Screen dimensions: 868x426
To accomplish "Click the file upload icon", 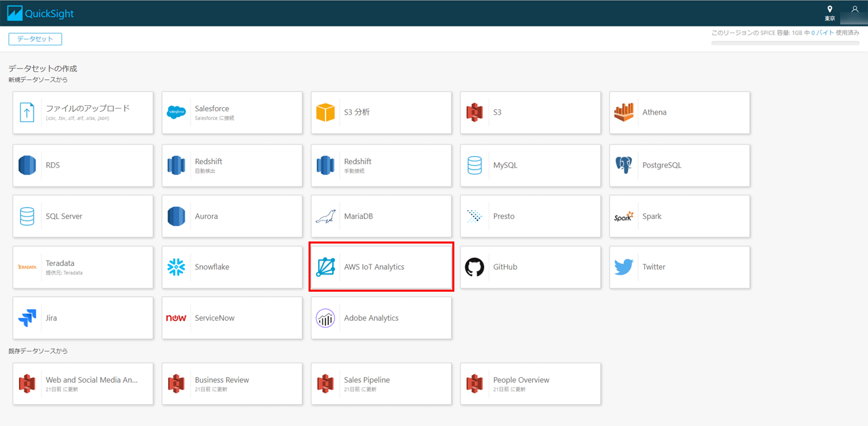I will [26, 112].
